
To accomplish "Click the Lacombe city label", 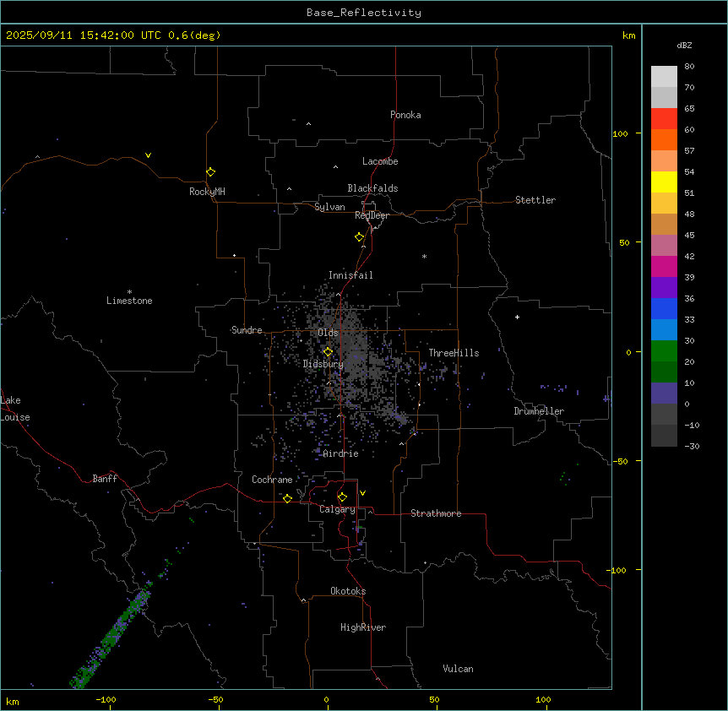I will point(380,161).
